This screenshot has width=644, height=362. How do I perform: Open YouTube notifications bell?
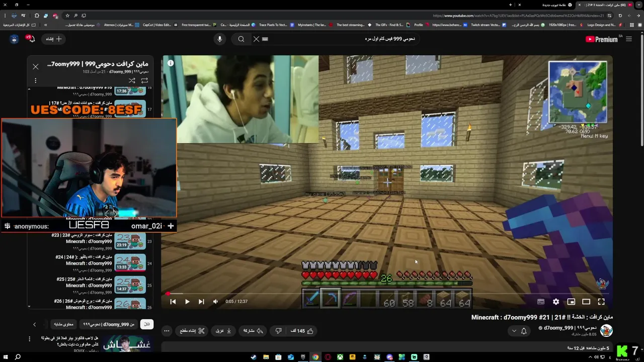(x=31, y=39)
